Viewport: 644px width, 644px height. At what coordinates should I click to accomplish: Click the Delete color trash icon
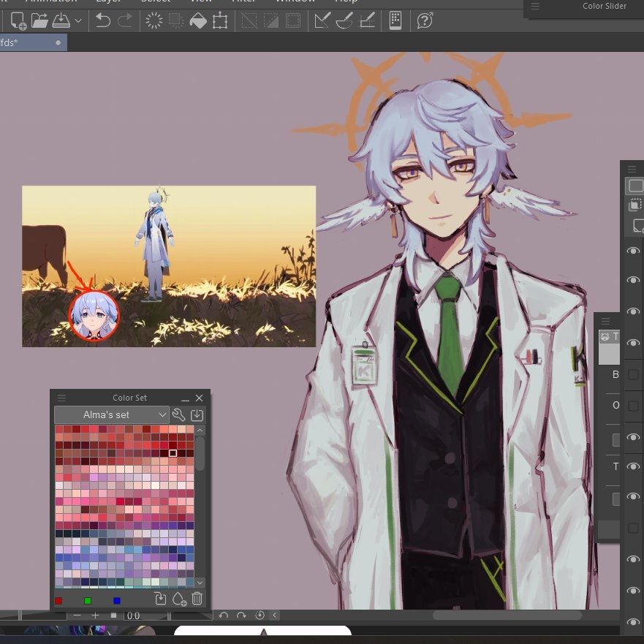(197, 599)
